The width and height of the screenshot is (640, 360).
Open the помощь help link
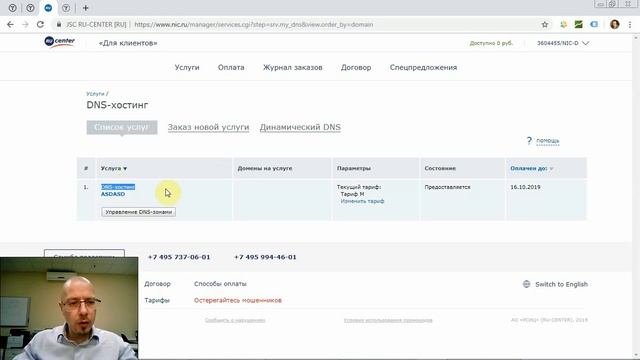coord(548,141)
